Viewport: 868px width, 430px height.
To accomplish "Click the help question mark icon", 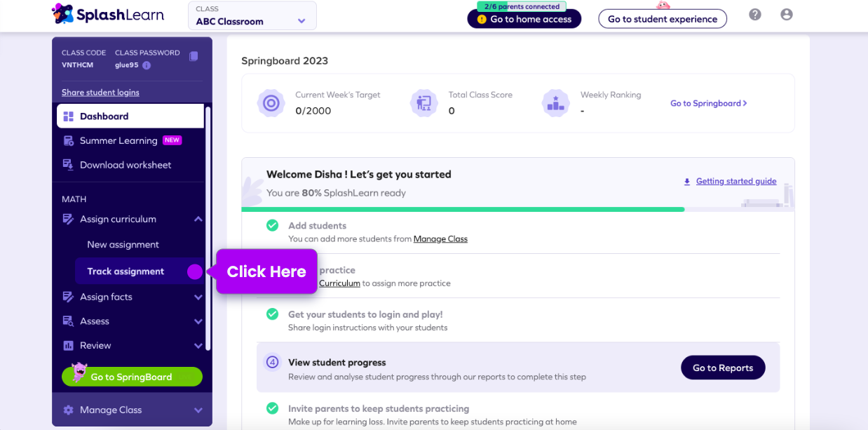I will click(755, 15).
